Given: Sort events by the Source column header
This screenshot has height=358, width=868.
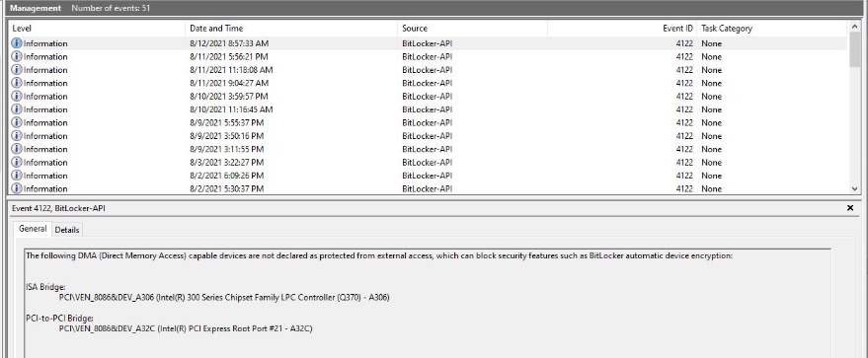Looking at the screenshot, I should 473,29.
